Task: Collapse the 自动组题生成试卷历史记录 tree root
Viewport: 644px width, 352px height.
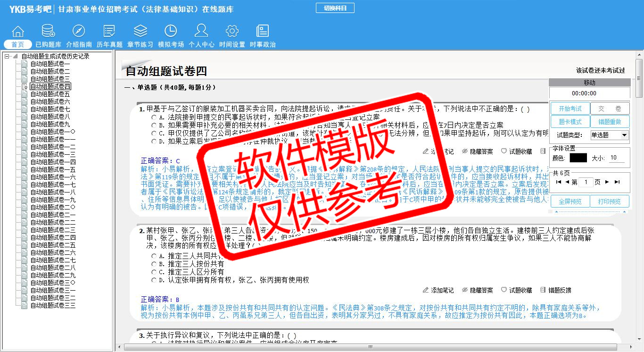Action: [7, 57]
